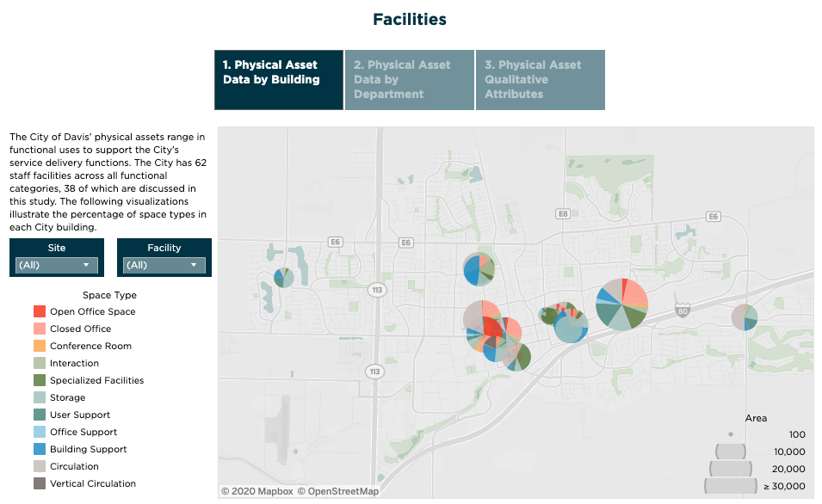822x504 pixels.
Task: Open the 2020 Mapbox attribution link
Action: point(257,491)
